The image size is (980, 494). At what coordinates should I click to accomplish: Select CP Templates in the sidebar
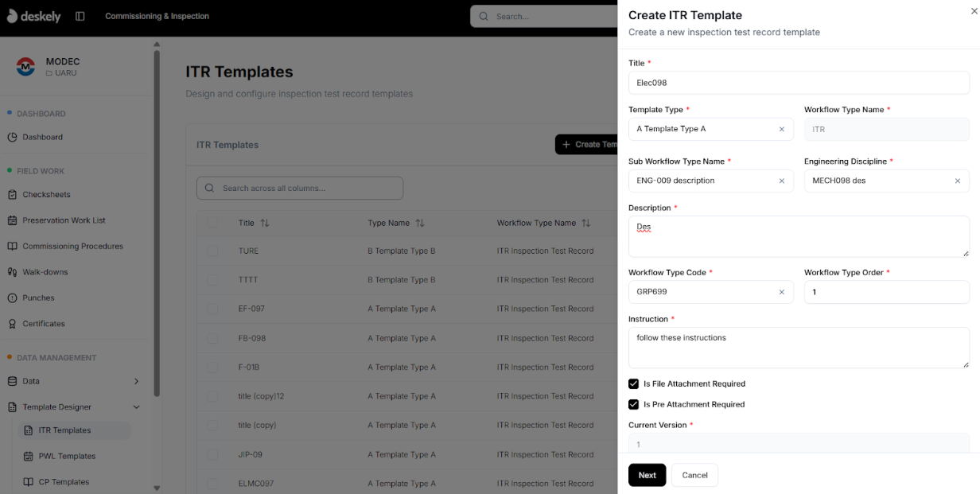click(64, 481)
